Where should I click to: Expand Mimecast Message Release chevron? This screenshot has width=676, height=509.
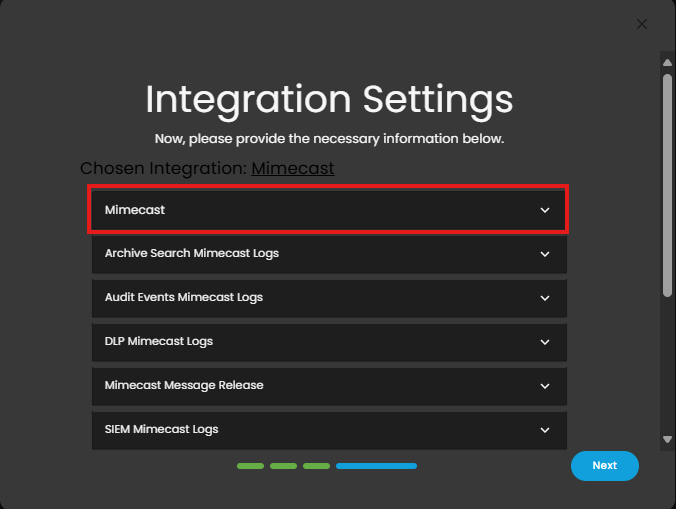545,386
